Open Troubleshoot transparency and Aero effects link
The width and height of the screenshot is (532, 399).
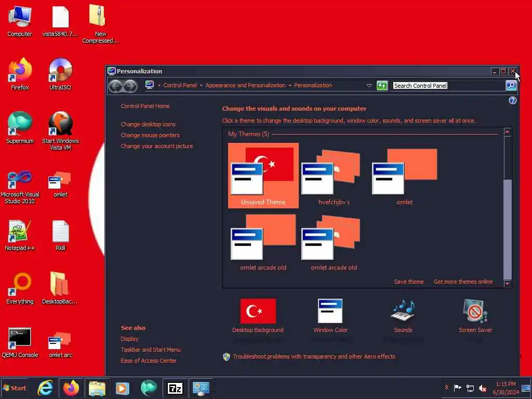(x=314, y=356)
